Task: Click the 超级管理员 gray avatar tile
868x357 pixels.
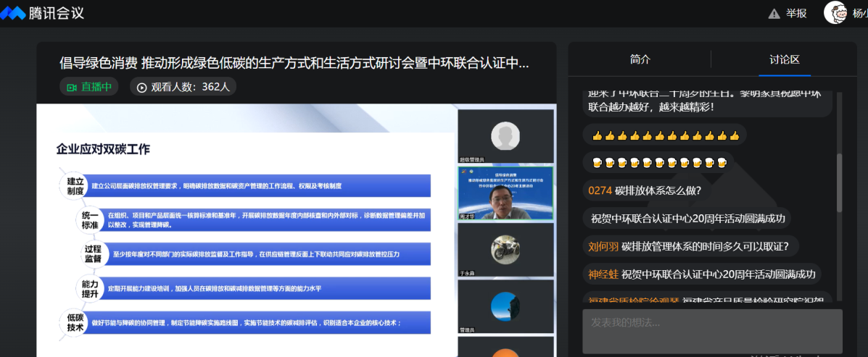Action: (505, 136)
